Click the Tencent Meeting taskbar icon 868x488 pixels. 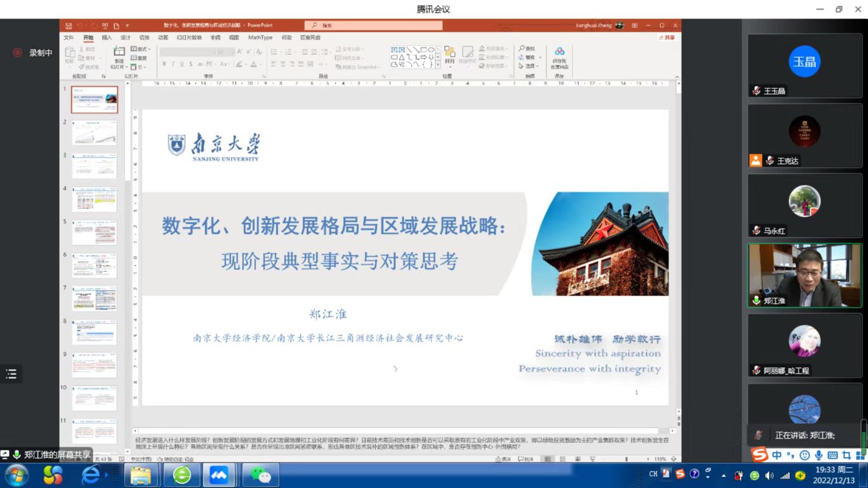coord(219,475)
